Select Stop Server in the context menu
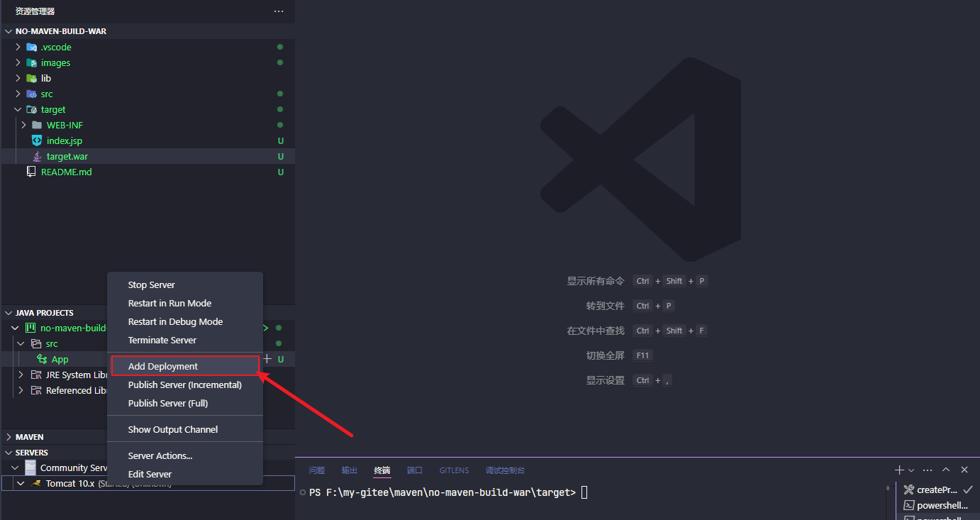The height and width of the screenshot is (520, 980). [151, 284]
